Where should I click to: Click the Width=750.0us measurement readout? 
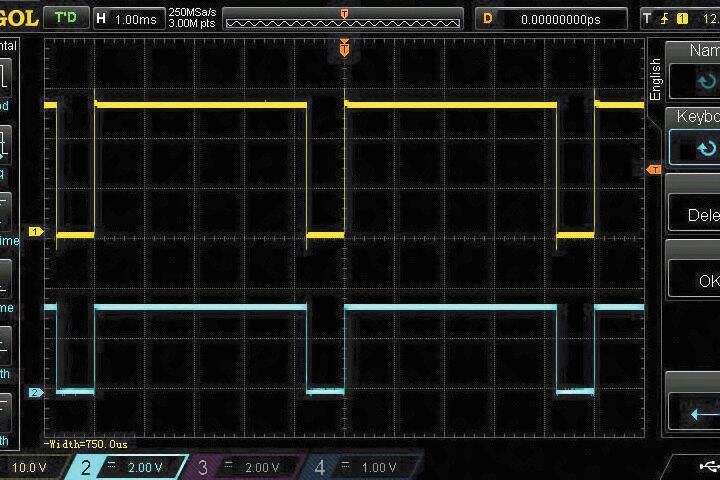click(x=86, y=443)
